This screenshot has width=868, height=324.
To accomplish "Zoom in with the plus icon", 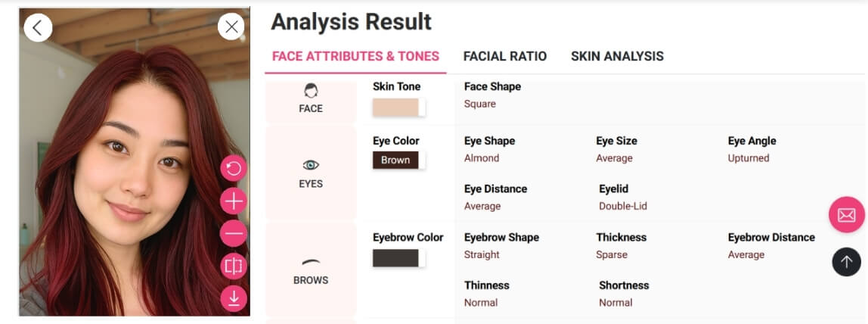I will coord(234,201).
